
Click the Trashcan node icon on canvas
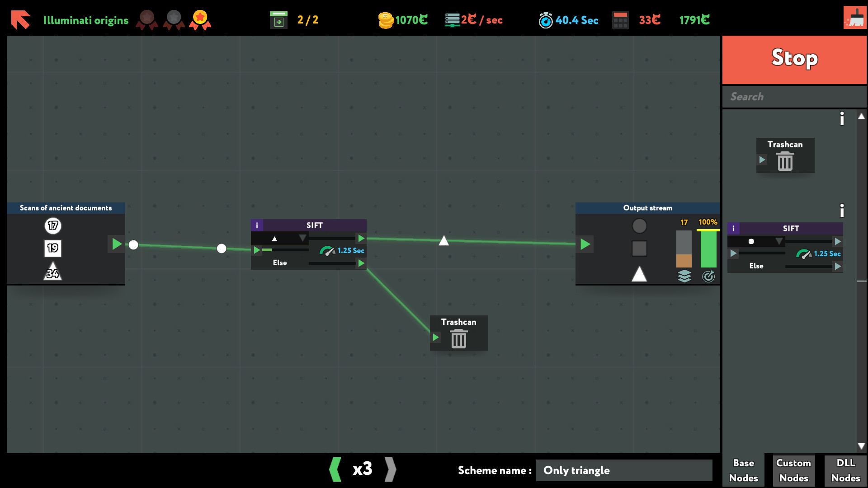[458, 338]
